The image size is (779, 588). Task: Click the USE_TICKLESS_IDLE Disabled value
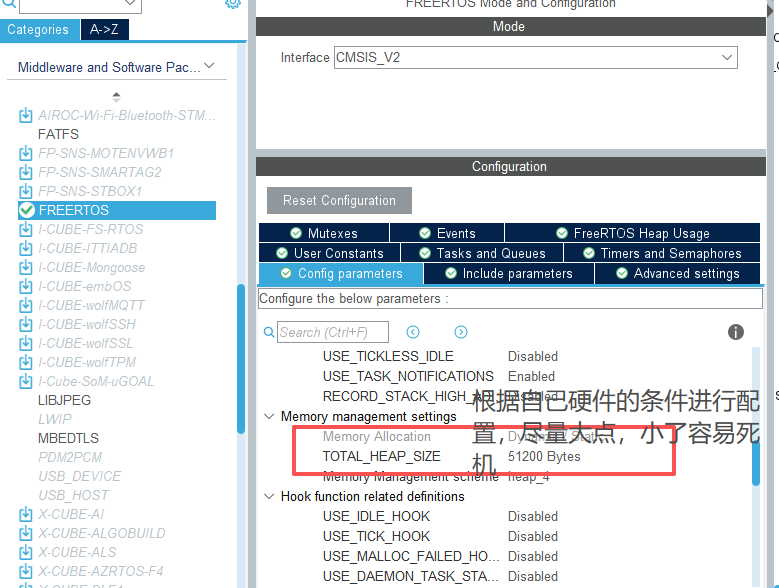point(533,357)
